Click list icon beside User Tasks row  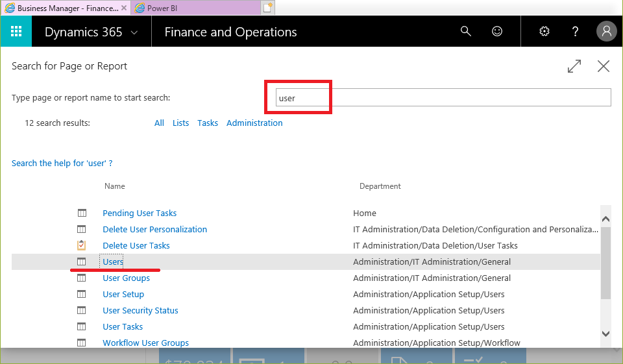tap(82, 326)
